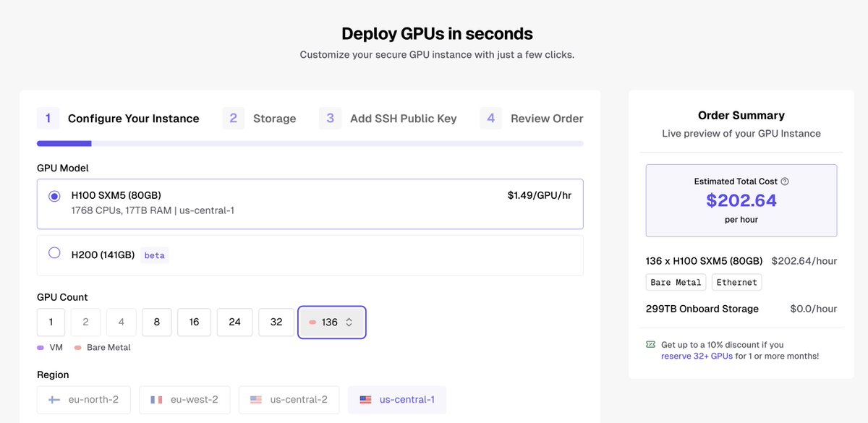Screen dimensions: 868x423
Task: Click the US flag icon on us-central-1
Action: [365, 400]
